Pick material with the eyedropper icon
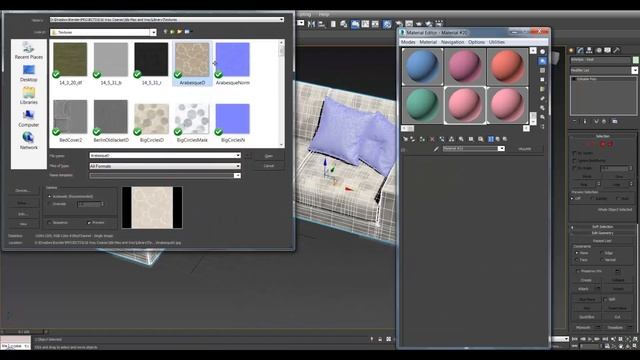The image size is (640, 360). (436, 149)
